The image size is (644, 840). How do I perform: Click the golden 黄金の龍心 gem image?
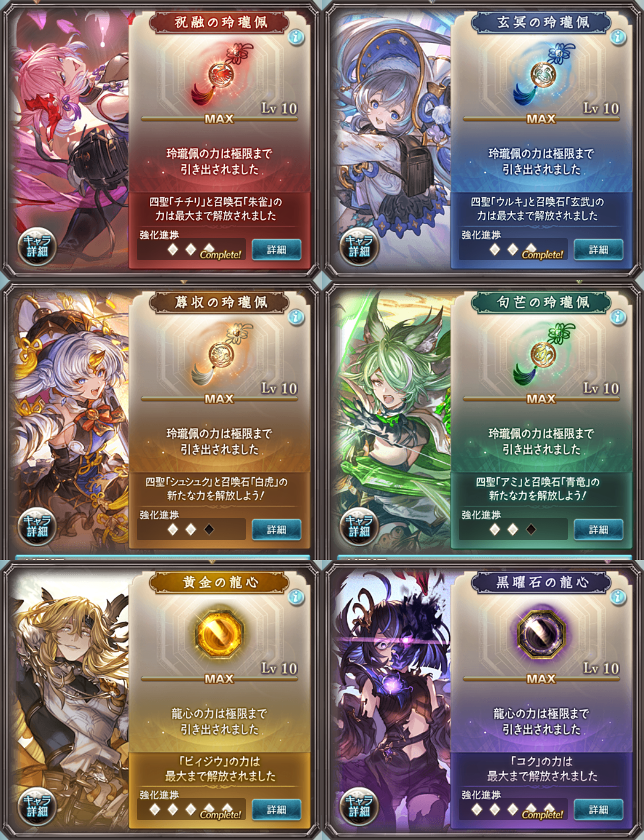[x=219, y=635]
